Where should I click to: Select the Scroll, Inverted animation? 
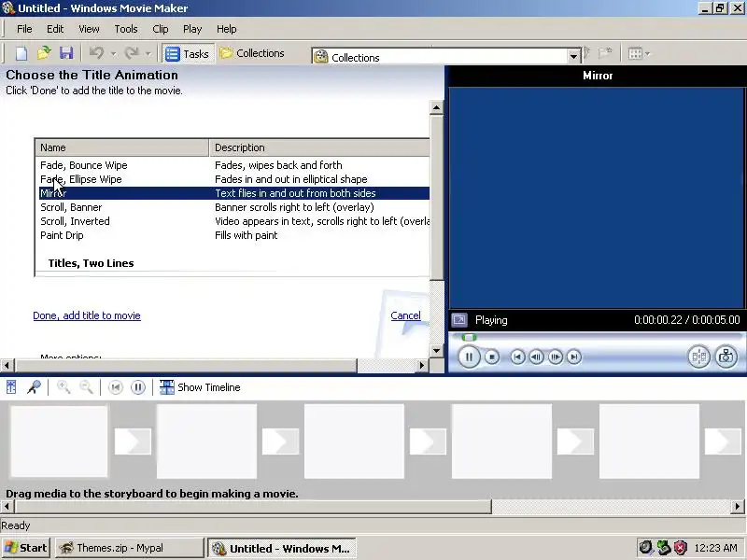pyautogui.click(x=234, y=221)
